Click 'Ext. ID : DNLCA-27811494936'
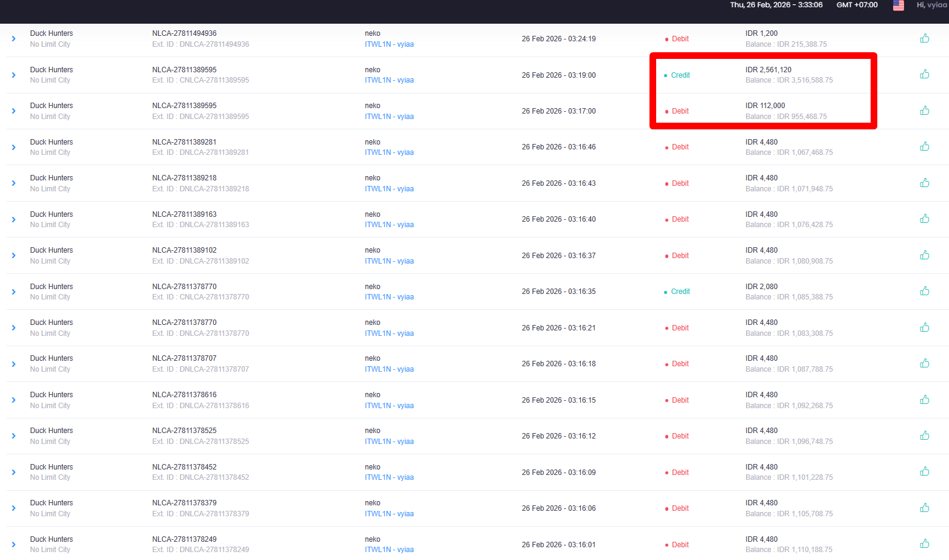This screenshot has width=949, height=560. tap(200, 44)
